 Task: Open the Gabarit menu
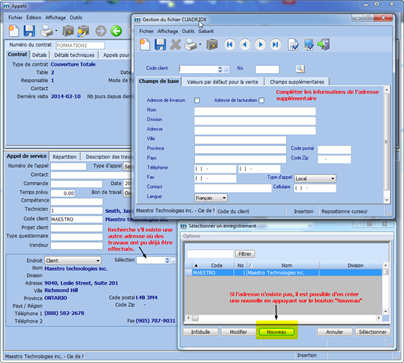[x=206, y=31]
